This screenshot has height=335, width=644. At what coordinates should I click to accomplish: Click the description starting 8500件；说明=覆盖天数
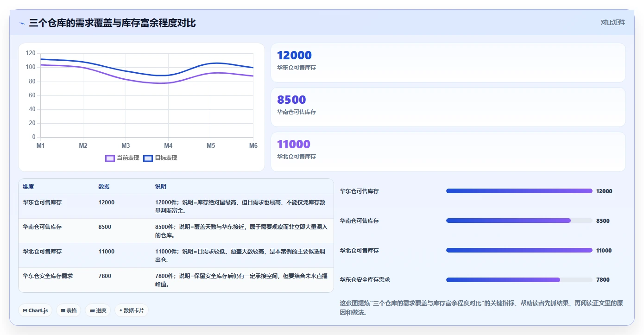(x=241, y=231)
